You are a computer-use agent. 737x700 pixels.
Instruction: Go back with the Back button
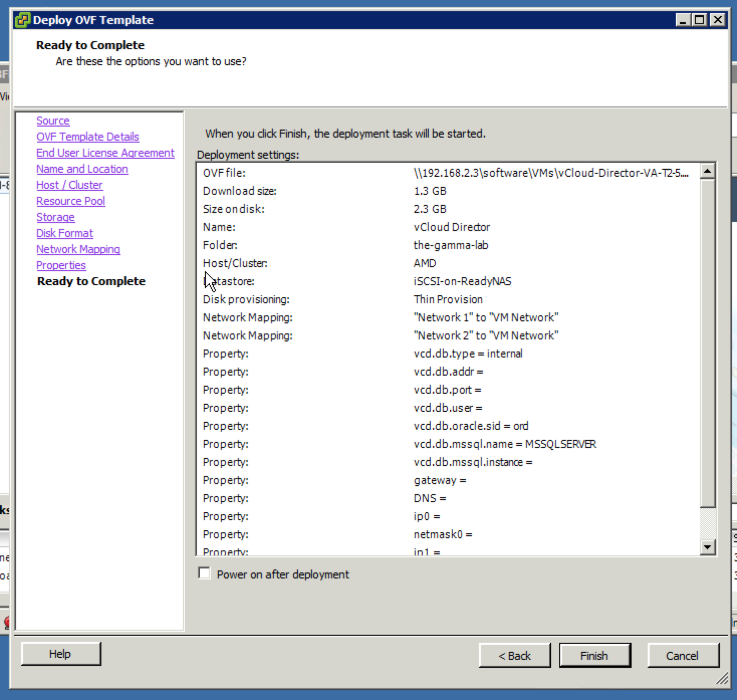pos(515,655)
